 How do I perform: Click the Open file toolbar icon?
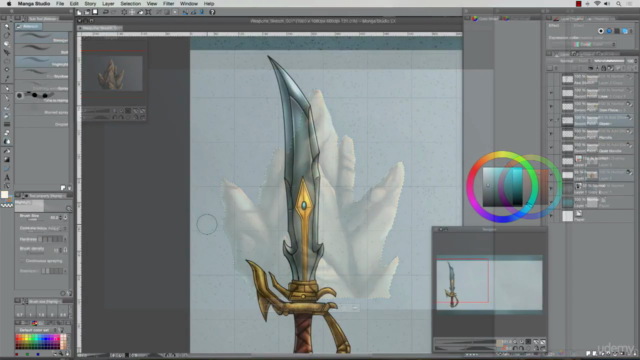[x=87, y=12]
